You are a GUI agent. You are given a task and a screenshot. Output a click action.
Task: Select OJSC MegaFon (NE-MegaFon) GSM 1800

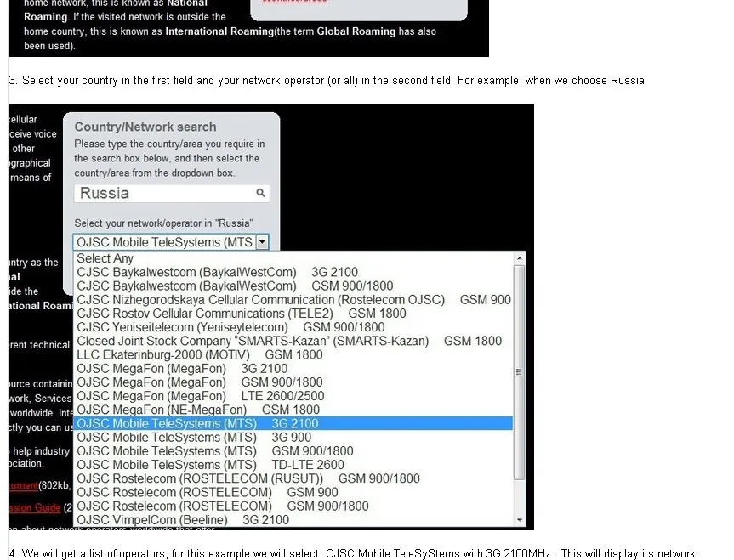click(293, 410)
